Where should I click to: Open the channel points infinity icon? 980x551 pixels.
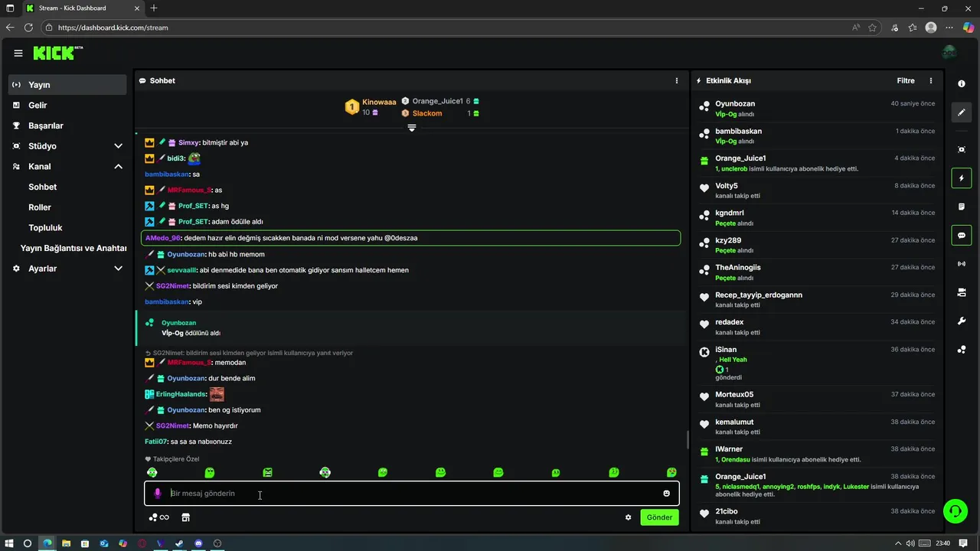pyautogui.click(x=158, y=517)
